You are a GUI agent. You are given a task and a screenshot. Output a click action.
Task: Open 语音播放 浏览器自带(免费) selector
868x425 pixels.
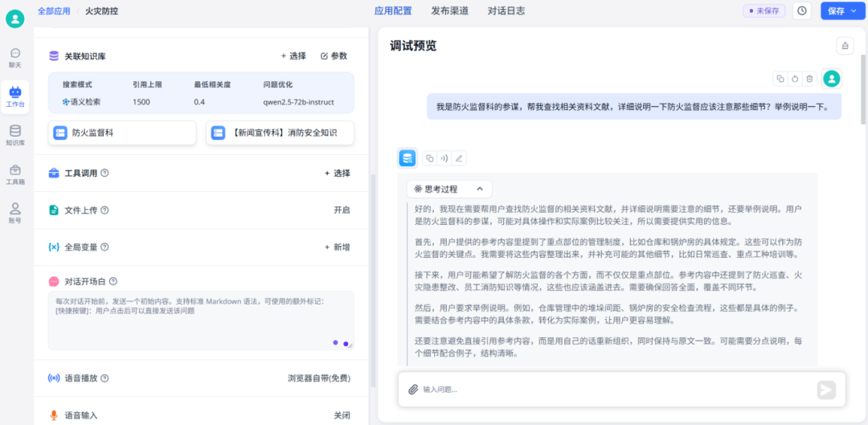tap(319, 378)
